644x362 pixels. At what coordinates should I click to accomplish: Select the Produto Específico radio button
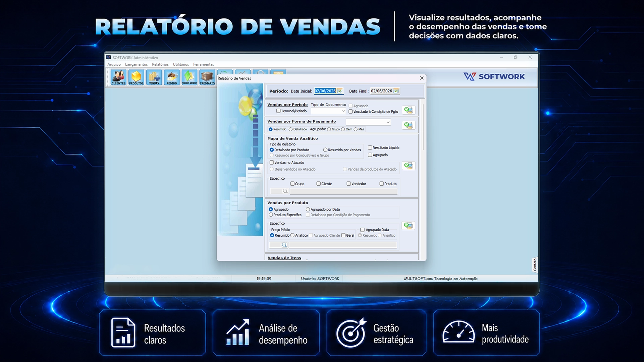click(x=271, y=215)
